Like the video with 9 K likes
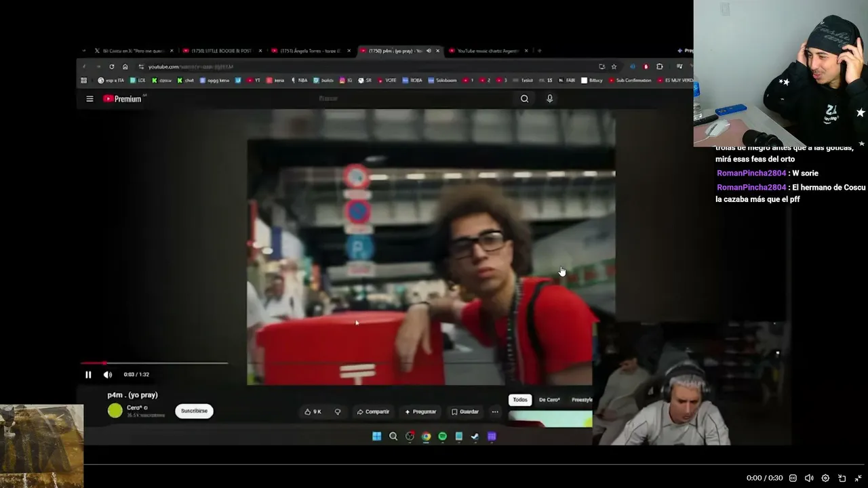Screen dimensions: 868x488 tap(313, 411)
